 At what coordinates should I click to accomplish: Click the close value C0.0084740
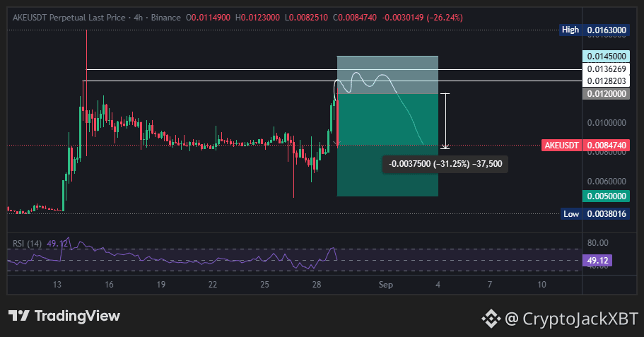[355, 18]
